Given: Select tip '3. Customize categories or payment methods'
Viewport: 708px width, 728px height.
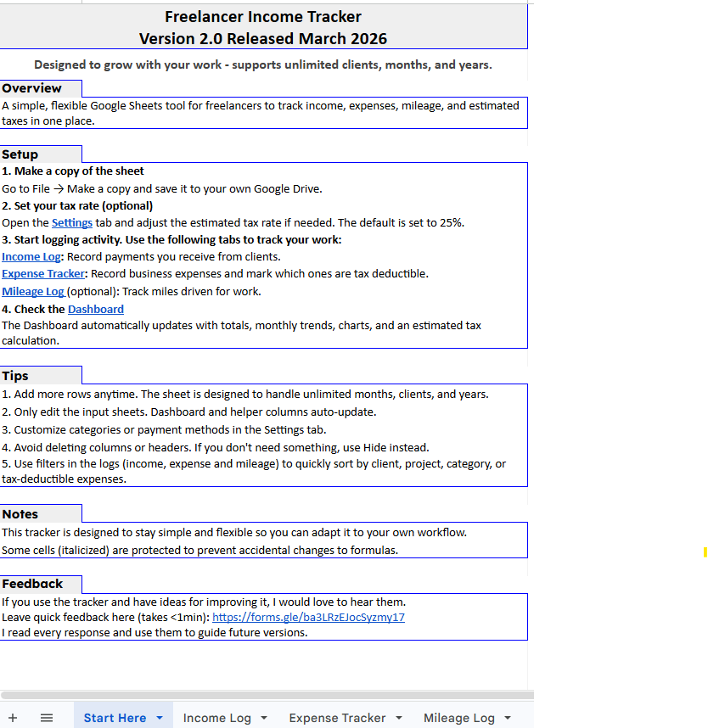Looking at the screenshot, I should 263,430.
